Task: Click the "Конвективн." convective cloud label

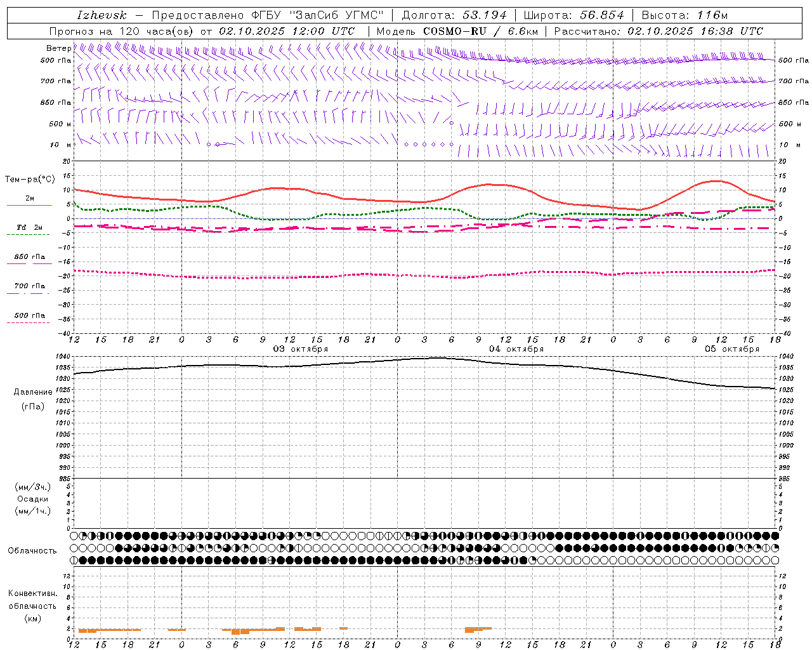Action: (33, 594)
